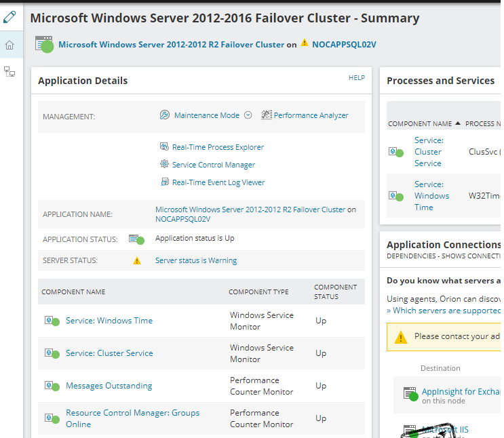Open Messages Outstanding component link

(109, 386)
